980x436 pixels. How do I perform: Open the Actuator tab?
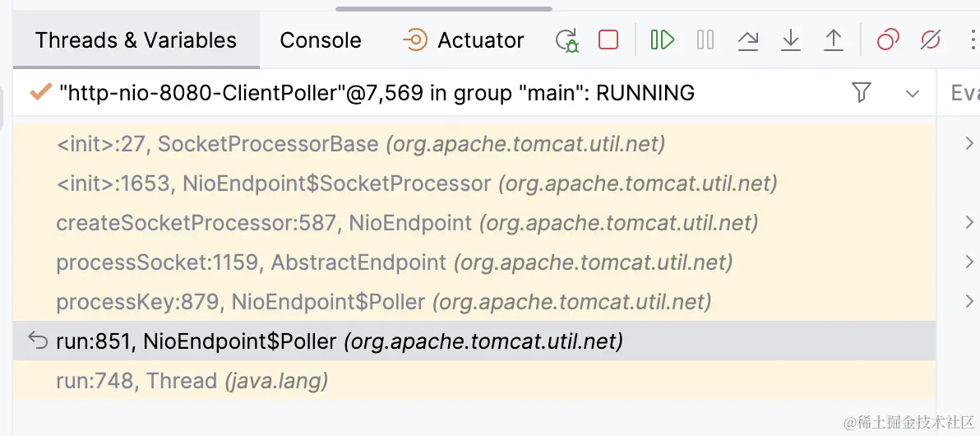coord(465,40)
